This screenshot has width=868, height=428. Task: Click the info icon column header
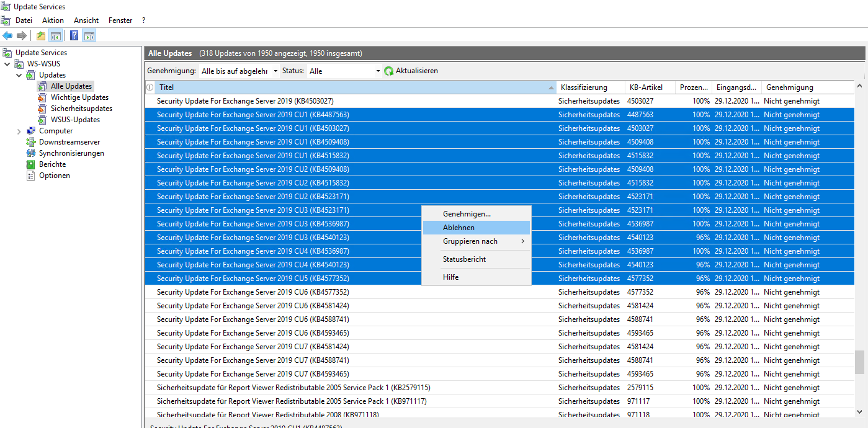150,87
